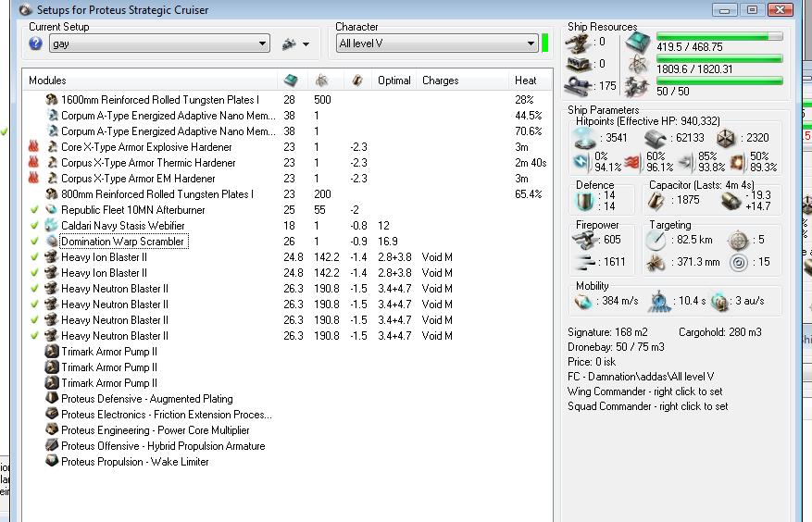Sort by the capacitor column header icon

pos(357,81)
